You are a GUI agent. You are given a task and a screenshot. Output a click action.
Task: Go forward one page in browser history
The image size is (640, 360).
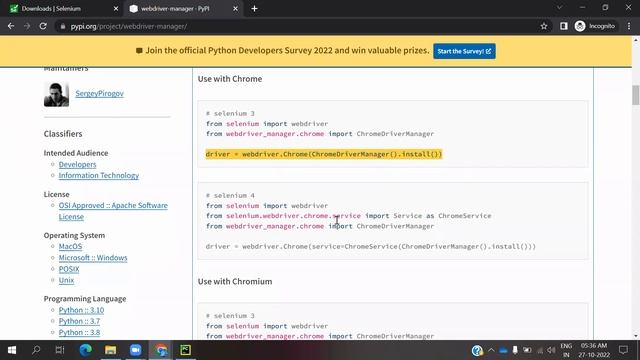[x=27, y=26]
